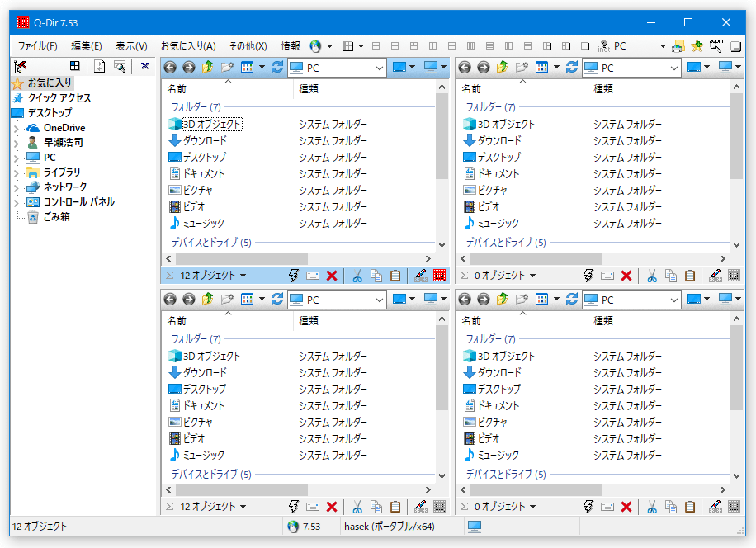Select ミュージック in the bottom-left pane
756x548 pixels.
click(204, 455)
